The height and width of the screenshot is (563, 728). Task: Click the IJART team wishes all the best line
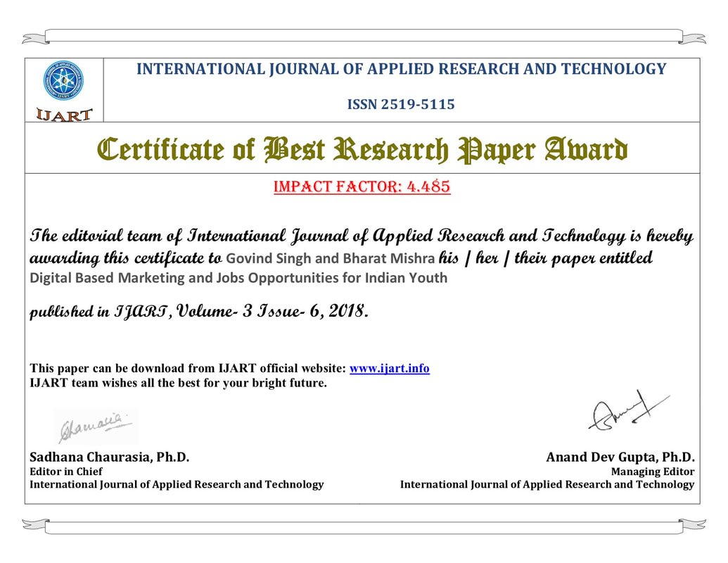tap(178, 383)
